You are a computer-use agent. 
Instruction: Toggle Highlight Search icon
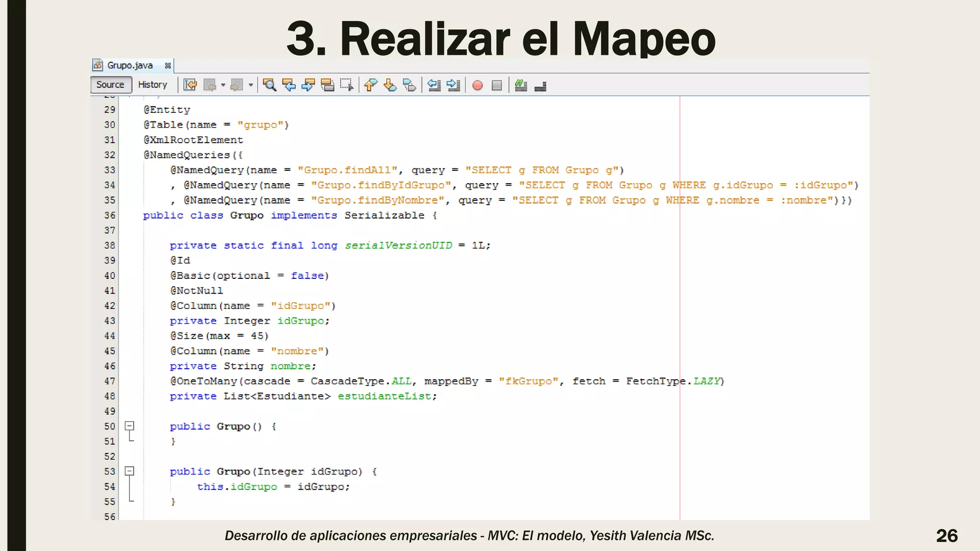[327, 85]
